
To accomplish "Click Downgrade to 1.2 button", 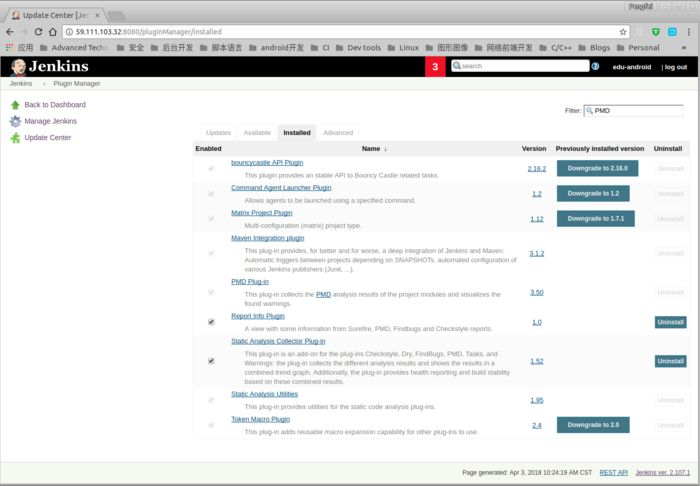I will [x=593, y=193].
